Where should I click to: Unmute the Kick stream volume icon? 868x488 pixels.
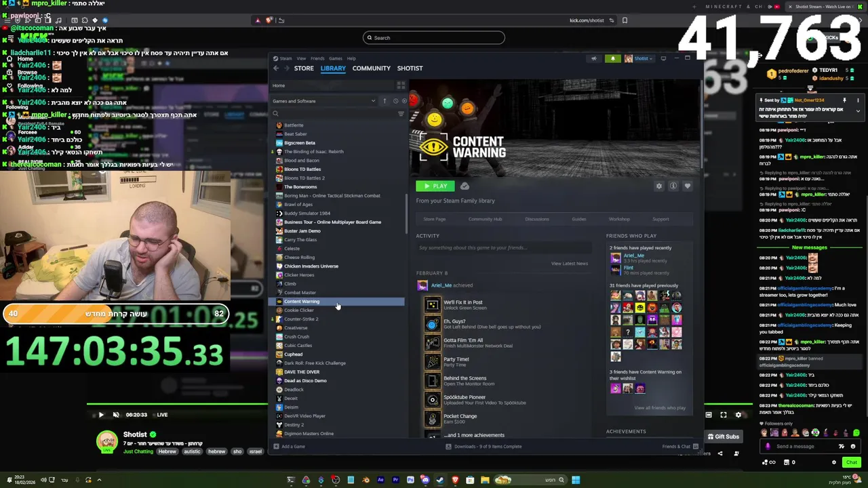[116, 415]
